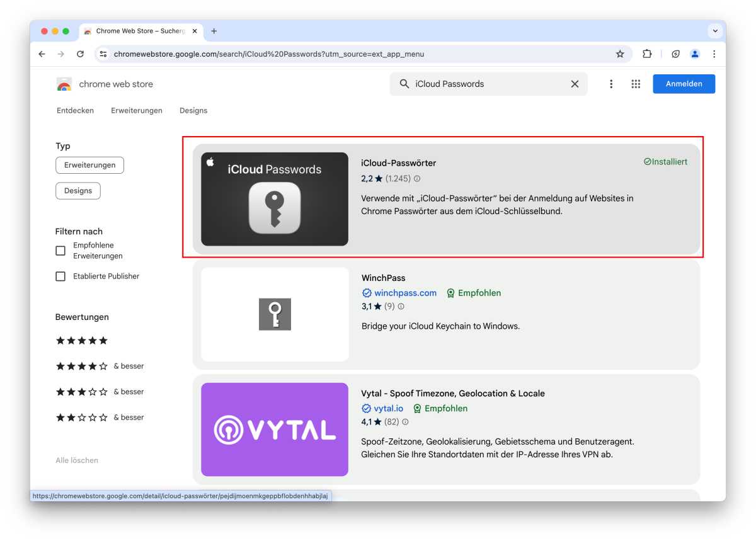Click the Chrome Web Store logo

pos(64,84)
